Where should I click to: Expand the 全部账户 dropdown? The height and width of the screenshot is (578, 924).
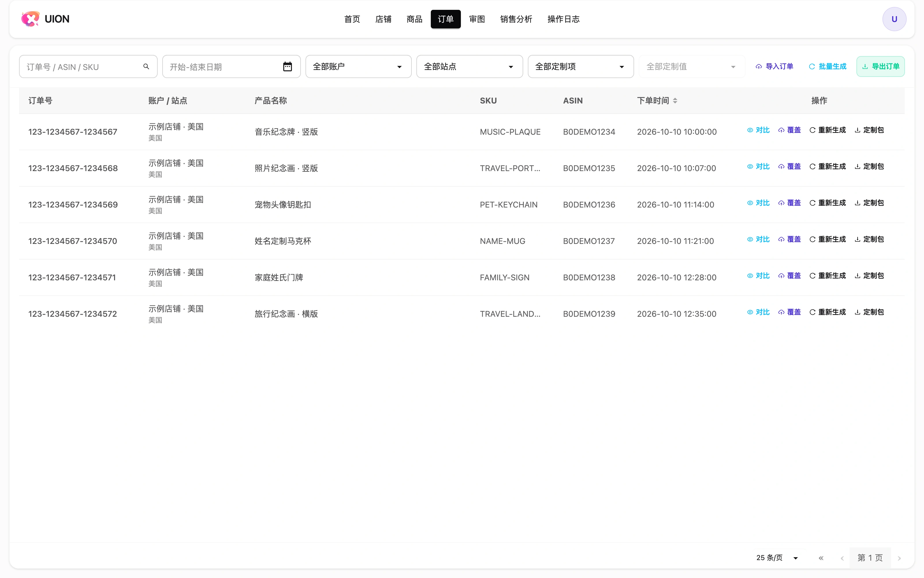pyautogui.click(x=358, y=66)
